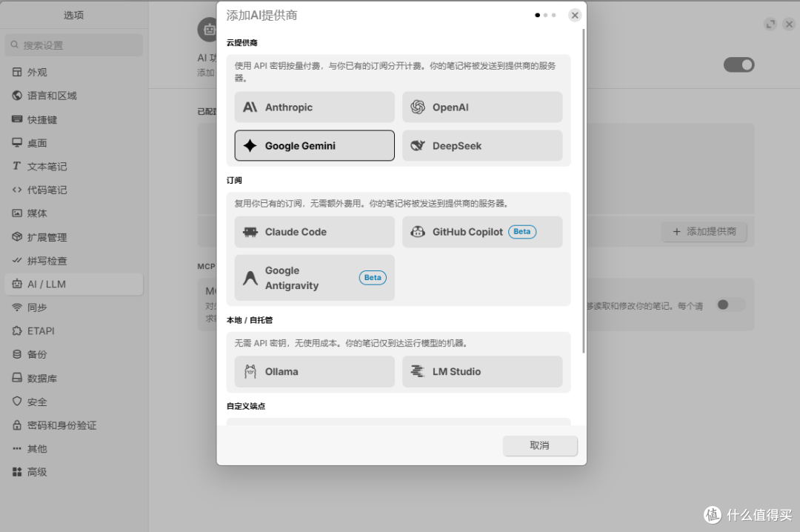Click the Gemini star icon

tap(250, 145)
